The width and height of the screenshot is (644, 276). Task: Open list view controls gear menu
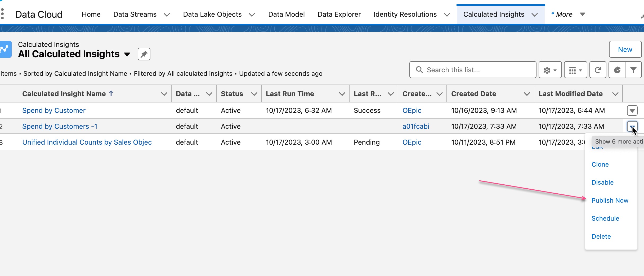point(550,70)
